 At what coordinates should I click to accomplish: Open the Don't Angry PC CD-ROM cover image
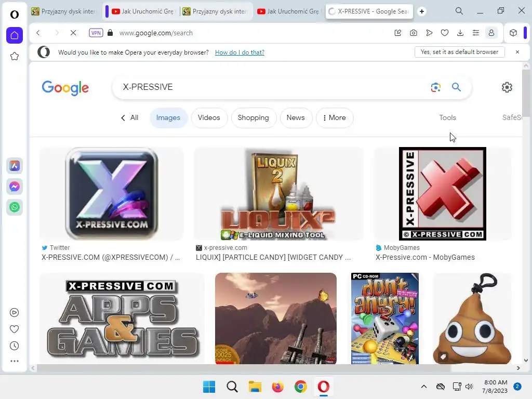[385, 318]
